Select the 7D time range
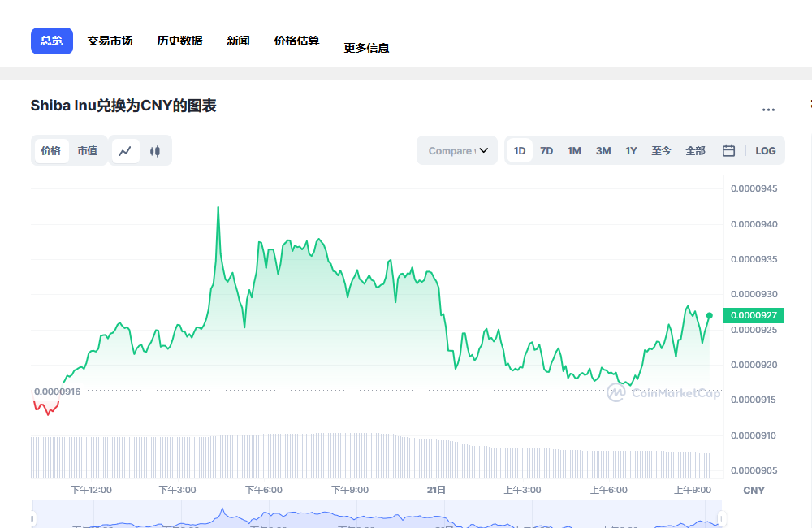 (x=546, y=151)
